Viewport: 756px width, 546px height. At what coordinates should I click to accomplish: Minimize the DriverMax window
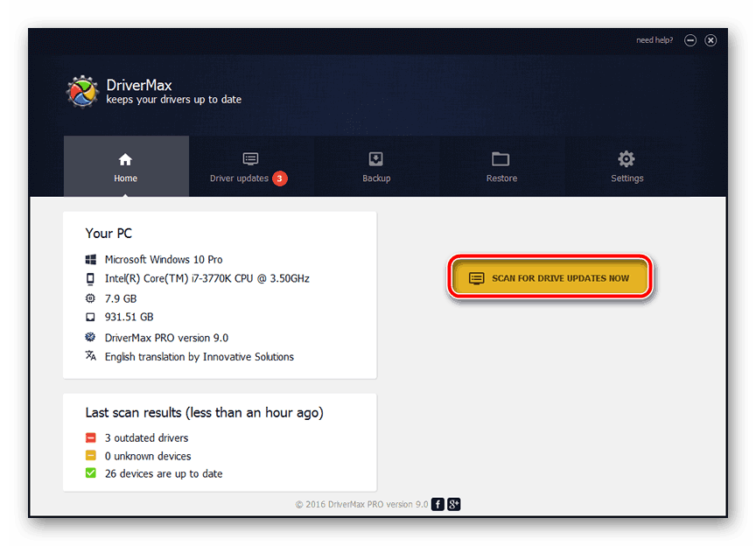[690, 40]
